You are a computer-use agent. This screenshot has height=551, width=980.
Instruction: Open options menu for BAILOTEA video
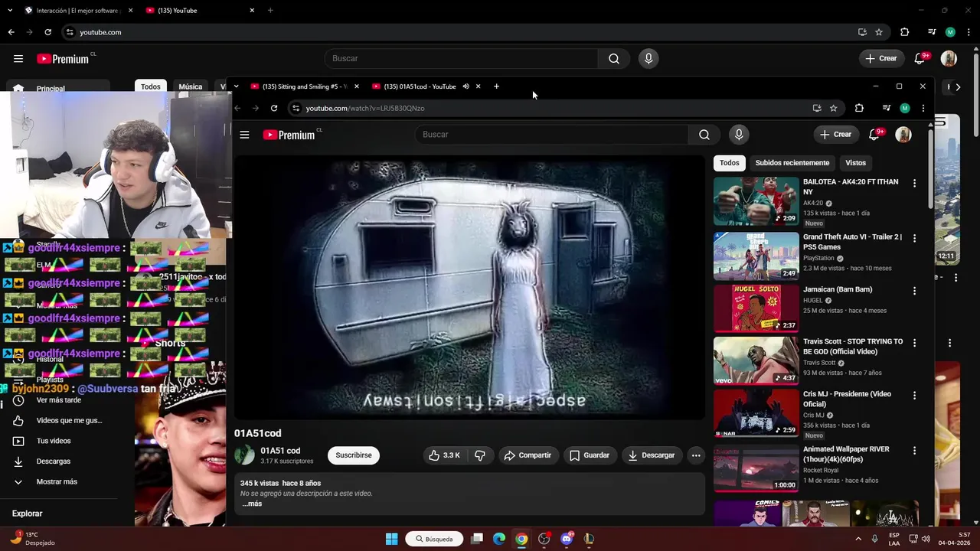click(913, 183)
